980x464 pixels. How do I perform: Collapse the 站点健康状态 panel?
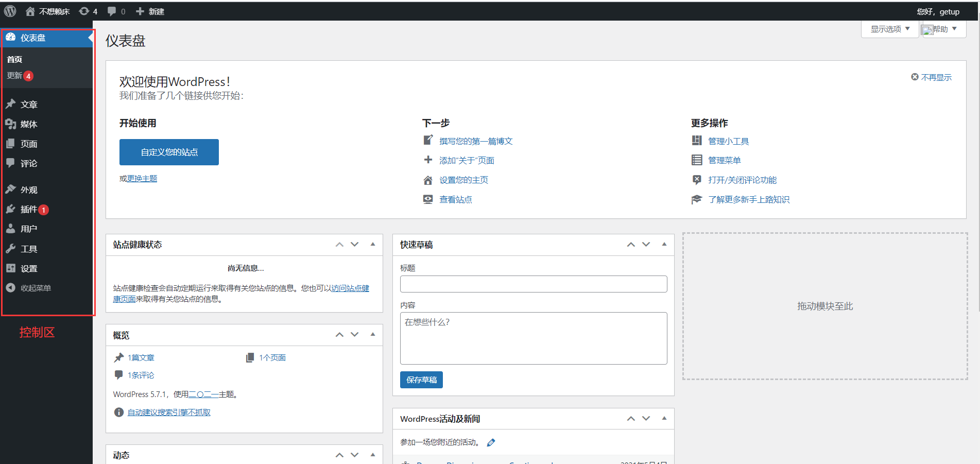[x=373, y=244]
